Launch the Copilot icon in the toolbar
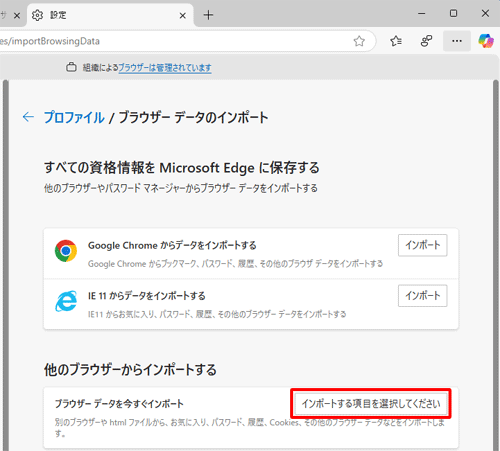The width and height of the screenshot is (500, 451). 486,41
